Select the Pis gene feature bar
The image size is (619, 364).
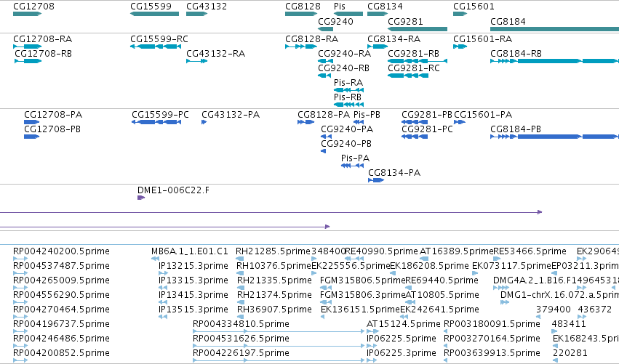(348, 14)
